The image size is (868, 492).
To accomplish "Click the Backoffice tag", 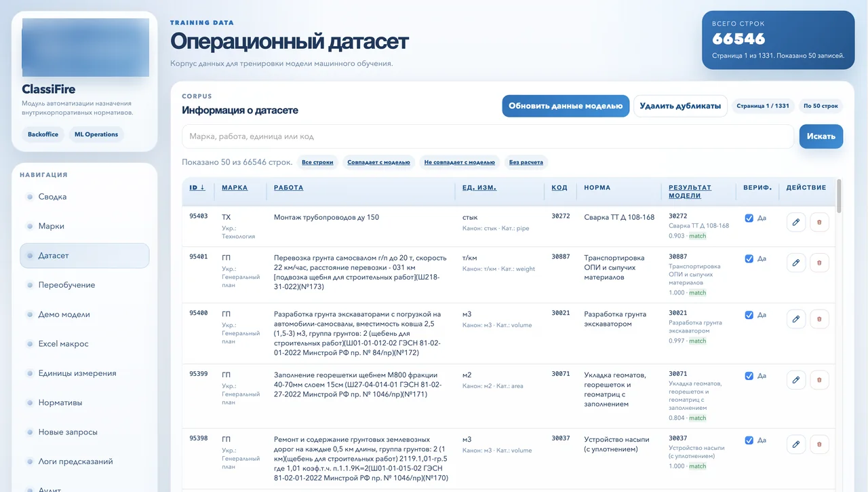I will click(x=43, y=134).
